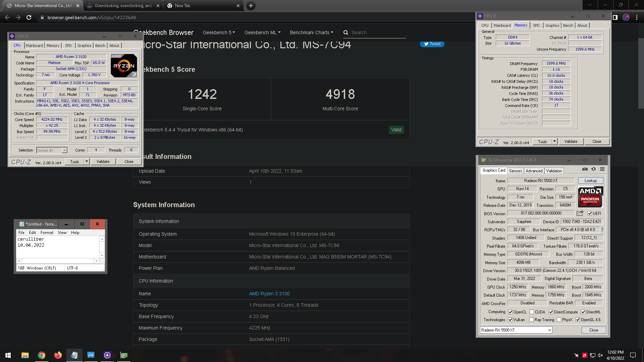
Task: Take a GPU-Z screenshot with the camera icon
Action: click(x=585, y=169)
